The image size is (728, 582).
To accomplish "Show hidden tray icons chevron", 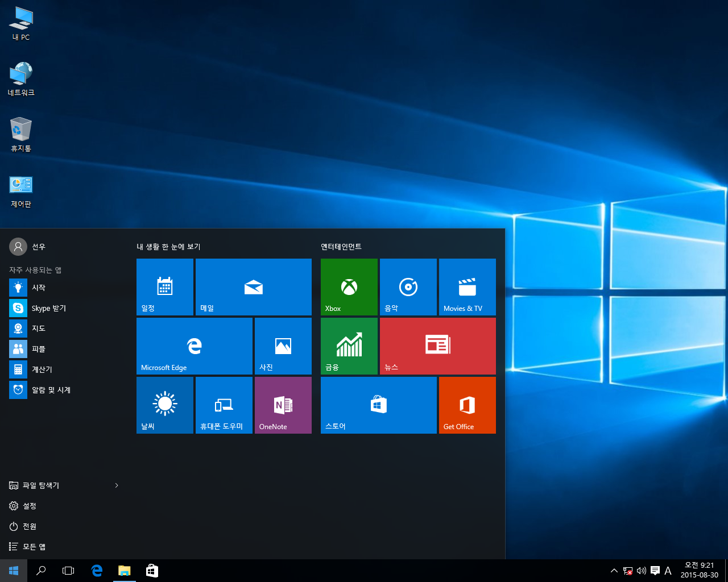I will (x=614, y=571).
